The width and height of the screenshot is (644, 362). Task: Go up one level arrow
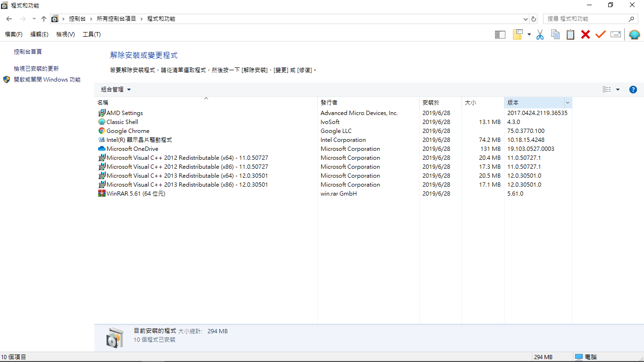click(x=43, y=19)
